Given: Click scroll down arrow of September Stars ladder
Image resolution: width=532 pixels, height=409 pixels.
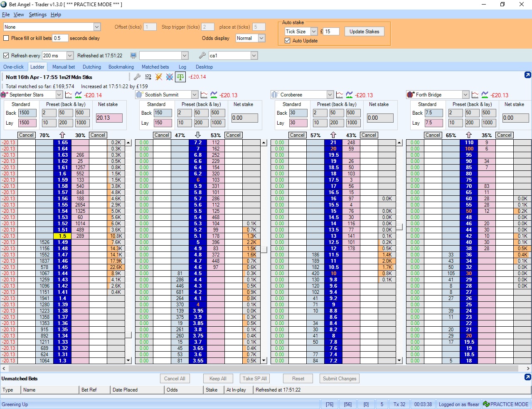Looking at the screenshot, I should tap(128, 360).
